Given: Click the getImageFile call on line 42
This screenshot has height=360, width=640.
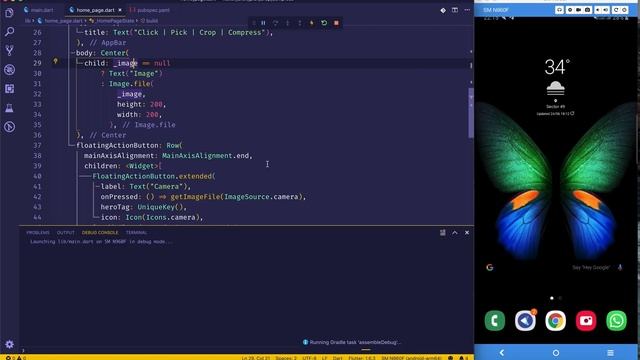Looking at the screenshot, I should (195, 197).
